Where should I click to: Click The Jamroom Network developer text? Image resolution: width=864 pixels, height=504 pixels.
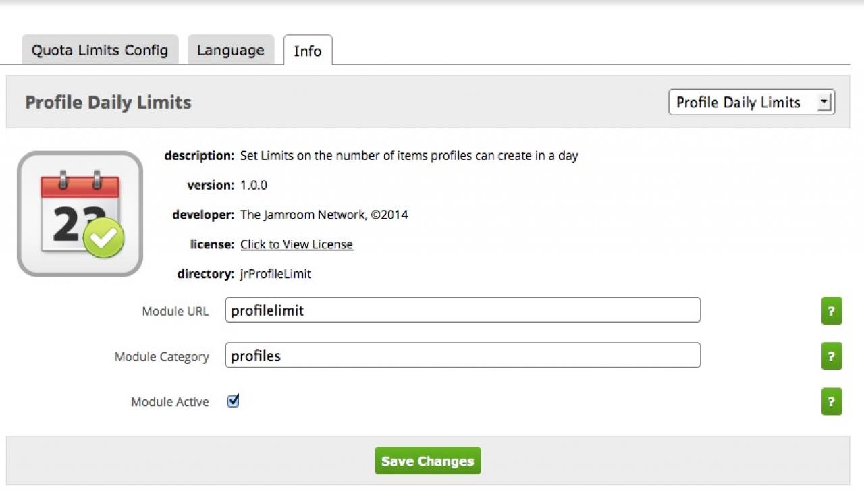[x=324, y=215]
